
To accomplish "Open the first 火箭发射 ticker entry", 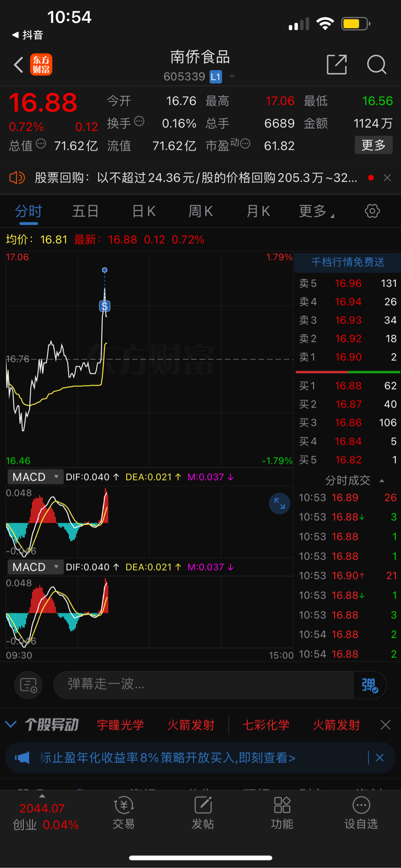I will 191,725.
